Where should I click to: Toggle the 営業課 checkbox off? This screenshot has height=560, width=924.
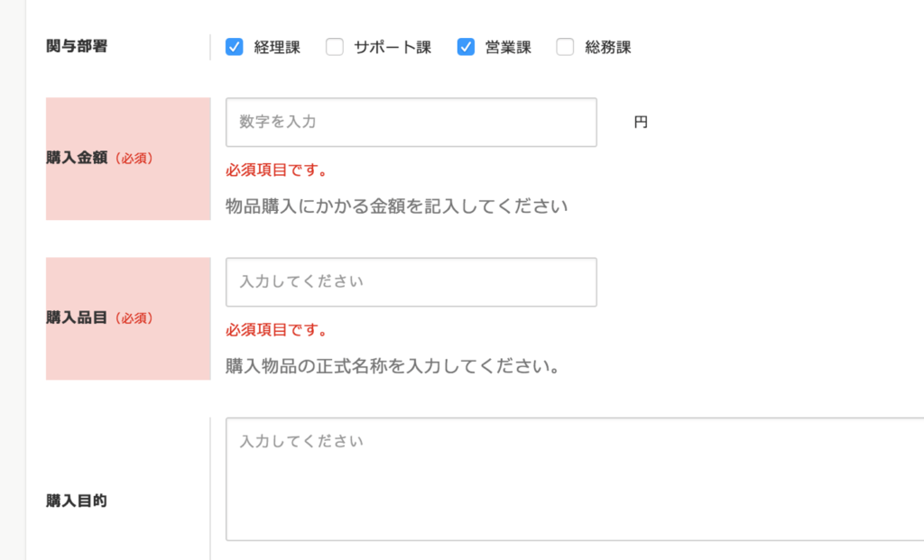pos(466,45)
